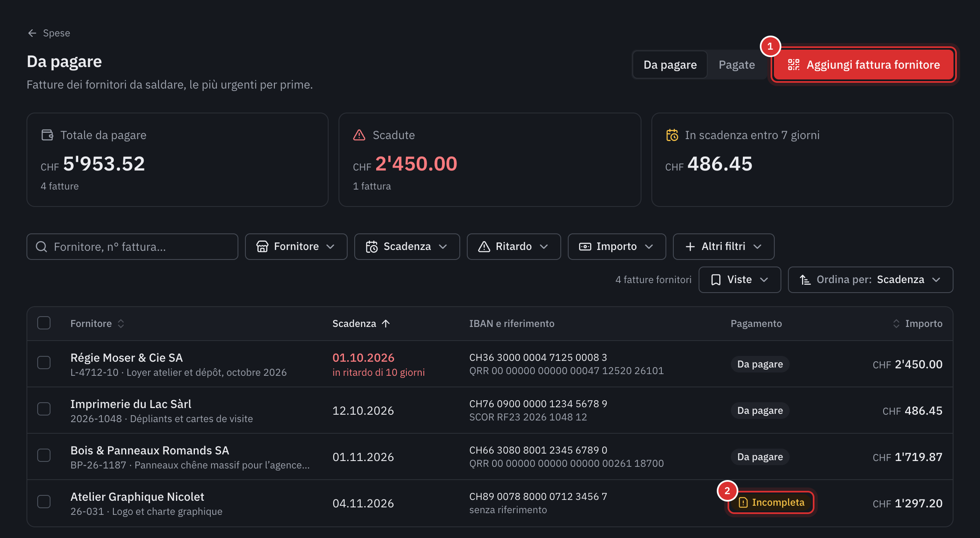Open the Altri filtri dropdown
The height and width of the screenshot is (538, 980).
(x=723, y=247)
